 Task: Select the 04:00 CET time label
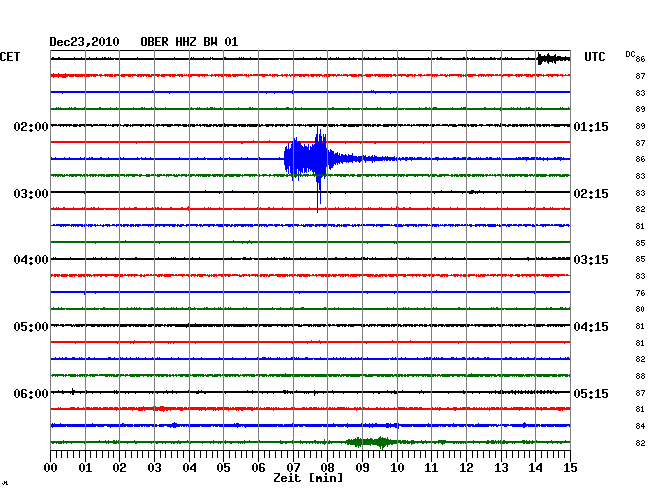click(31, 260)
